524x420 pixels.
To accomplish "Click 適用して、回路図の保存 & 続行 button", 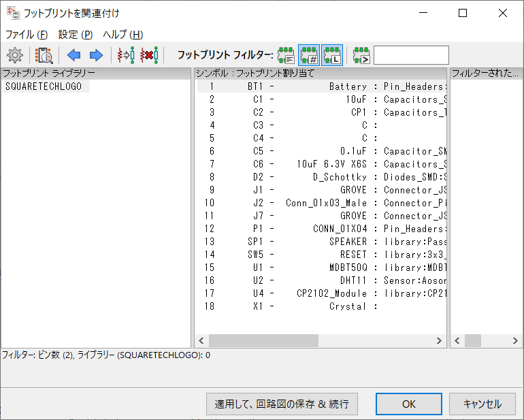I will point(282,404).
